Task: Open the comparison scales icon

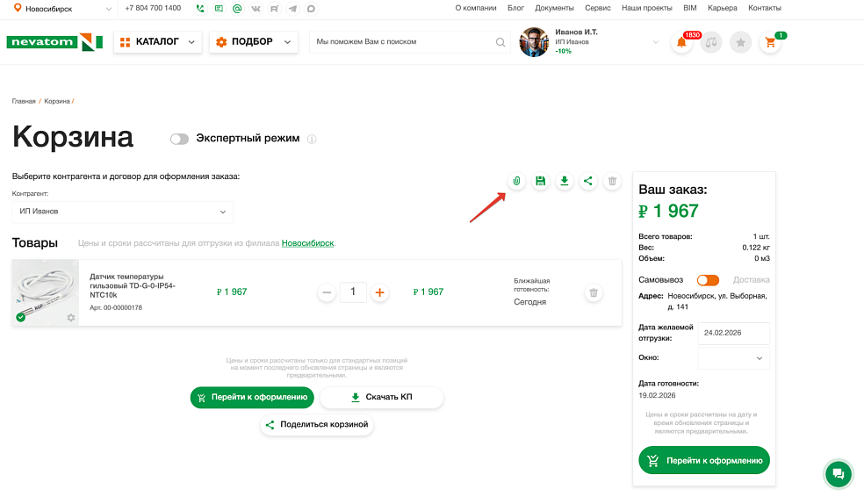Action: click(x=711, y=42)
